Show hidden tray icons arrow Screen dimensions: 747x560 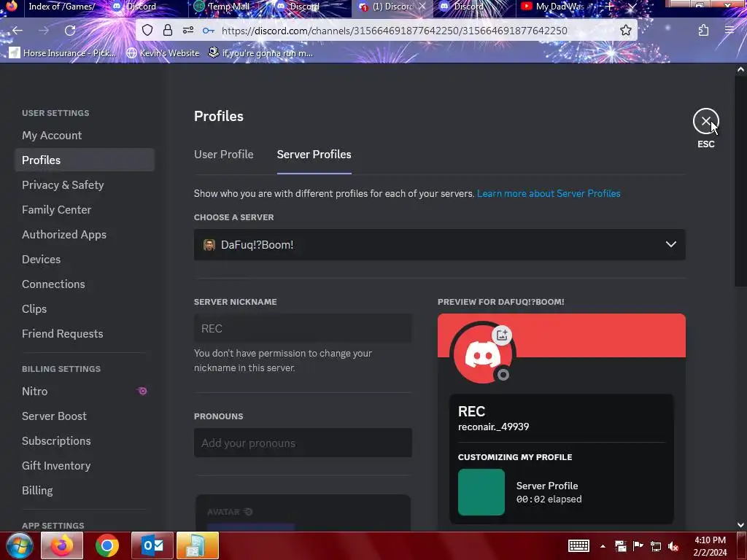coord(603,546)
